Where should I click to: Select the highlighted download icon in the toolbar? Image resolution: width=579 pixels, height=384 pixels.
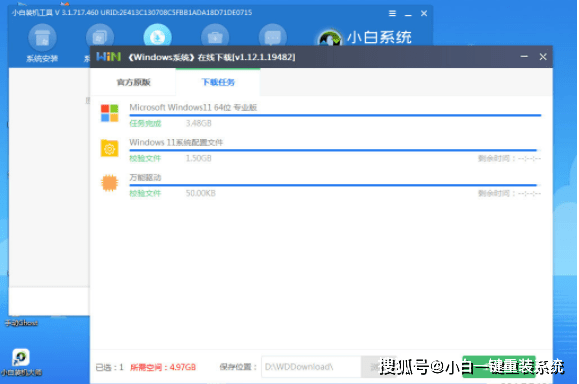(x=158, y=36)
